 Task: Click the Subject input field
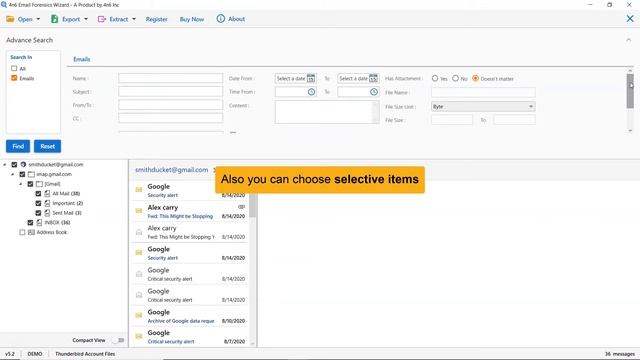click(171, 92)
